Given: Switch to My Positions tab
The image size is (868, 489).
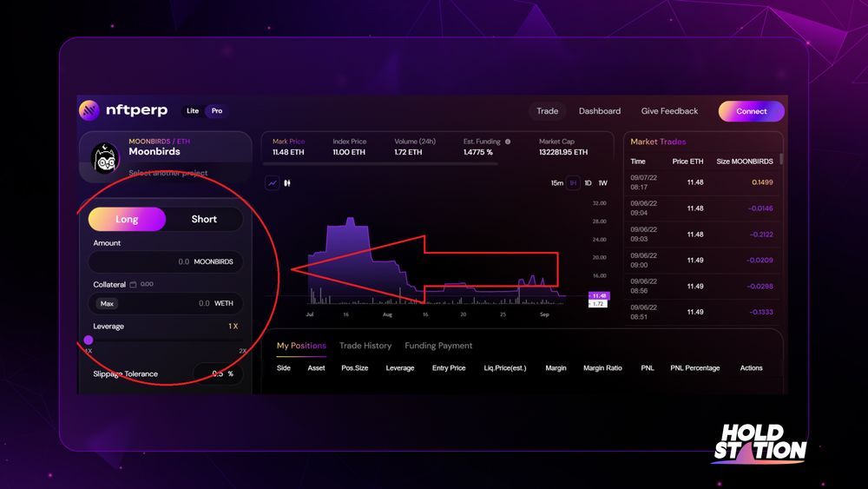Looking at the screenshot, I should [301, 346].
